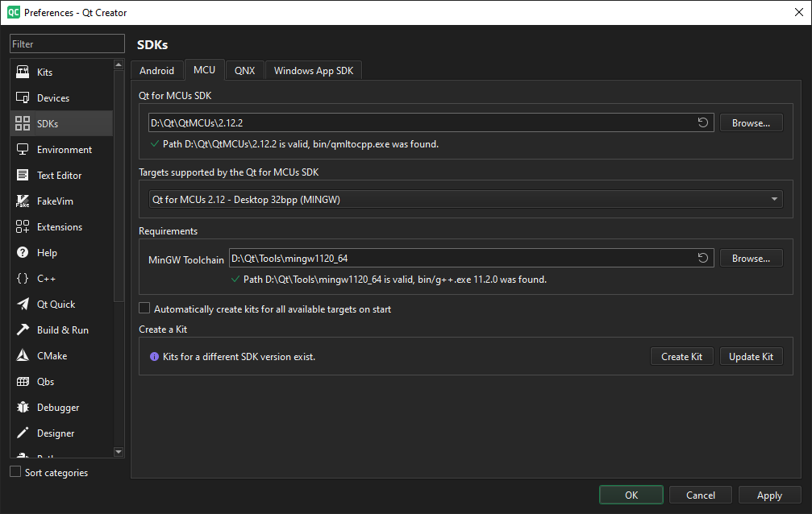
Task: Cancel the Preferences dialog
Action: point(700,495)
